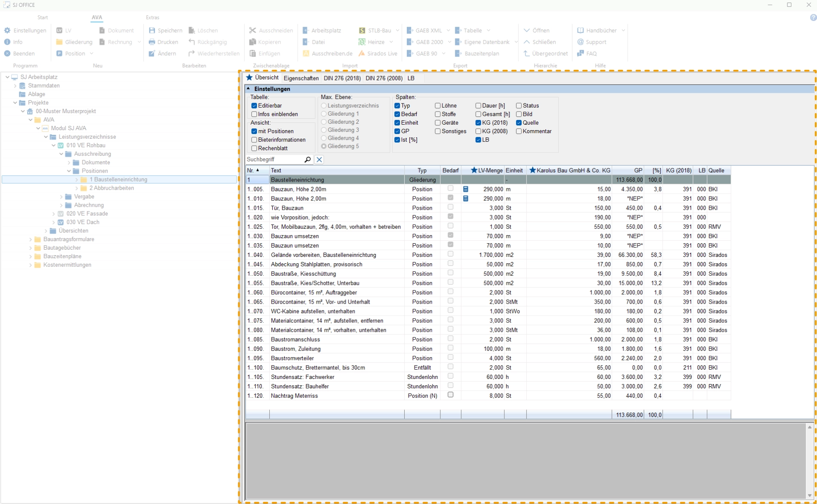Clear the search field with X icon
817x504 pixels.
pos(319,159)
